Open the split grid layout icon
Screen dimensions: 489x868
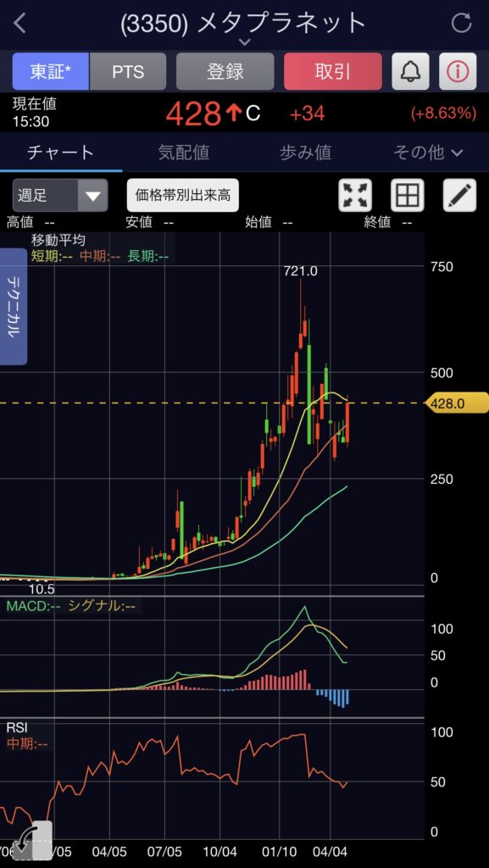407,196
